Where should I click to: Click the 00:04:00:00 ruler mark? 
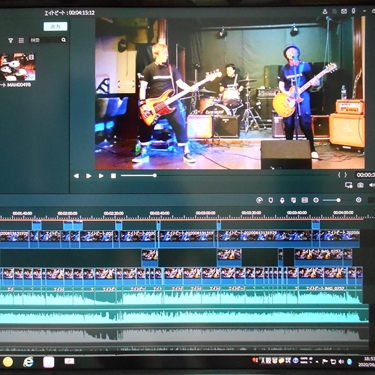(343, 213)
